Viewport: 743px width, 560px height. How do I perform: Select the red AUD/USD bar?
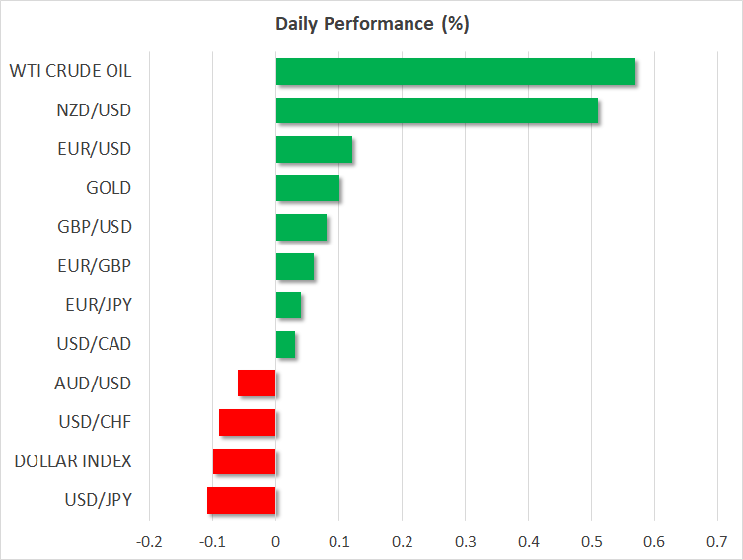[x=257, y=384]
